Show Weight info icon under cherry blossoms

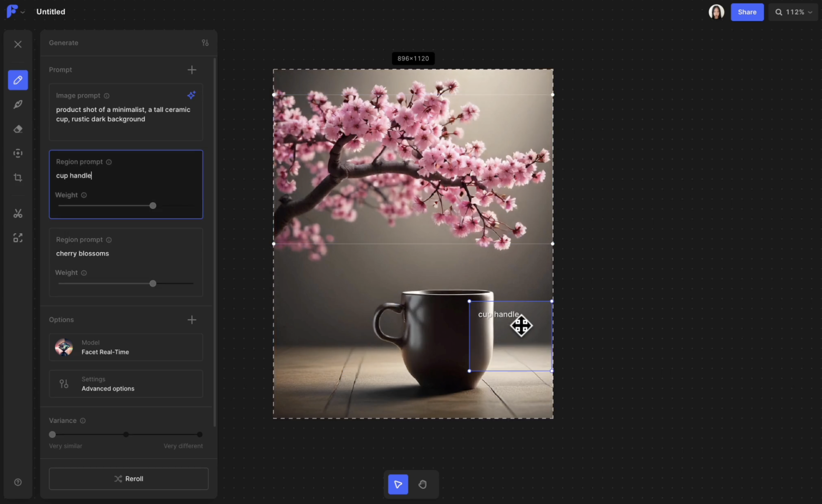(x=84, y=273)
